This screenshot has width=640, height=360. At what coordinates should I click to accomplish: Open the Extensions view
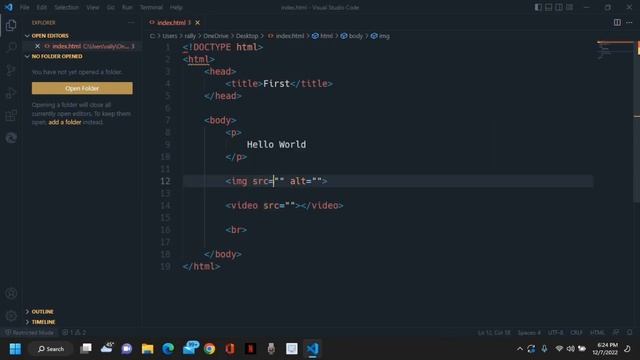[11, 116]
